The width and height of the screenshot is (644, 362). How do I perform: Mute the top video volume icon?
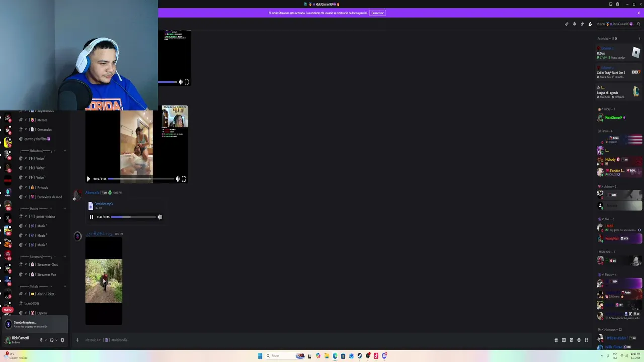[181, 82]
